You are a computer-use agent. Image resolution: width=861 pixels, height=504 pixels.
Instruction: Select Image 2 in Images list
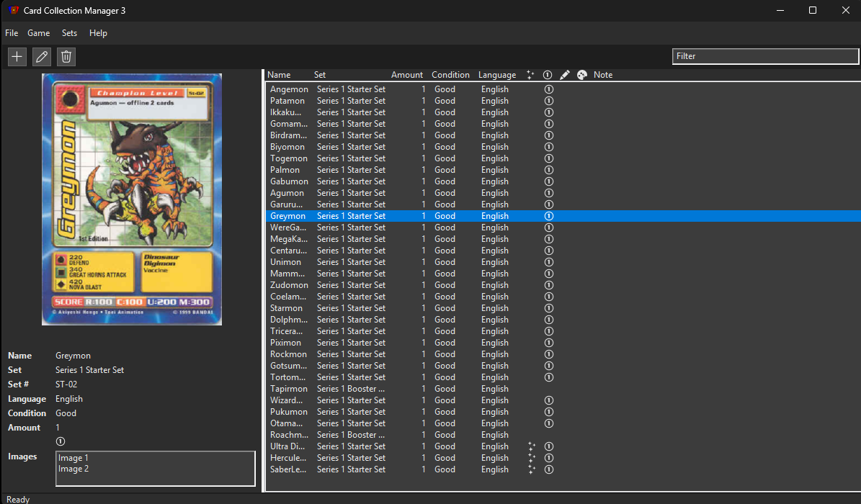[x=73, y=469]
